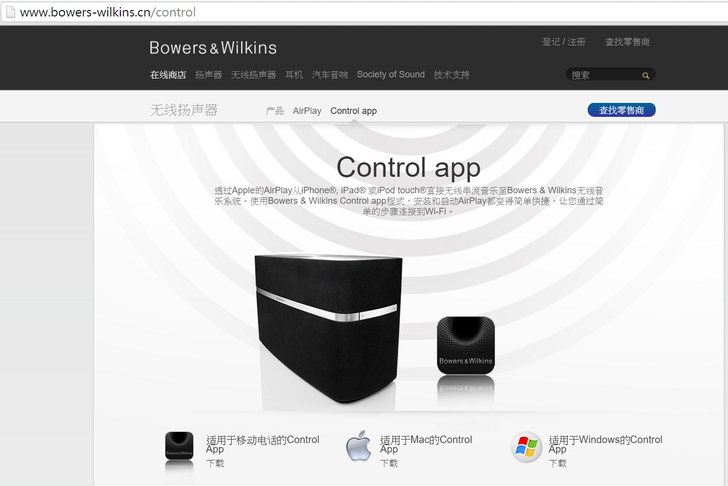Click the Bowers & Wilkins header logo

tap(213, 48)
